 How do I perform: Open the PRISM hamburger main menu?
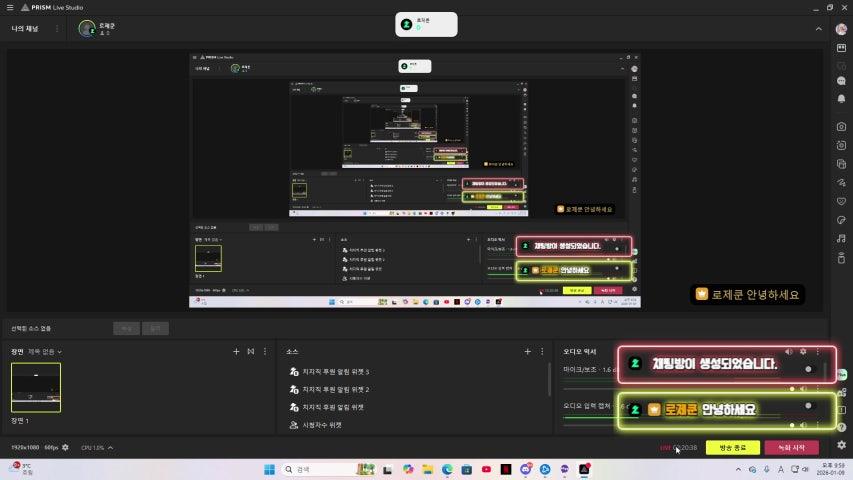[x=10, y=8]
